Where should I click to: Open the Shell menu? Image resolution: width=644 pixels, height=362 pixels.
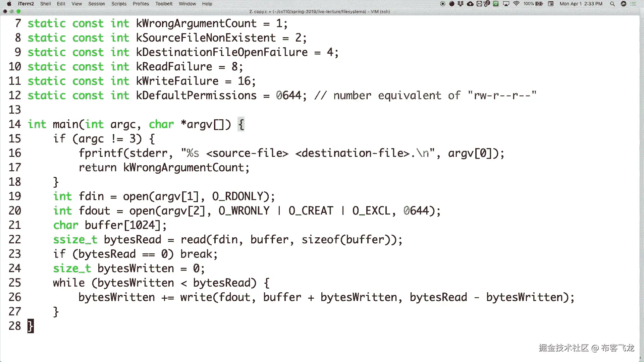tap(46, 4)
